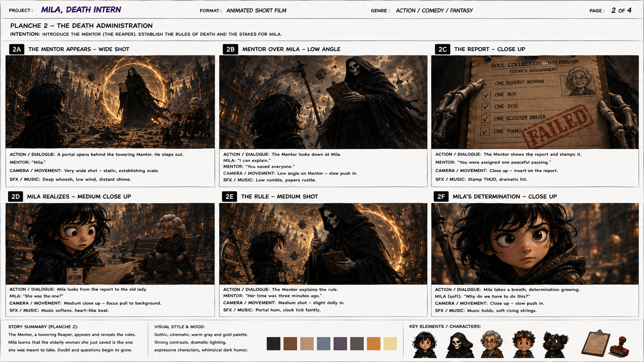Select the orange palette swatch

coord(374,344)
